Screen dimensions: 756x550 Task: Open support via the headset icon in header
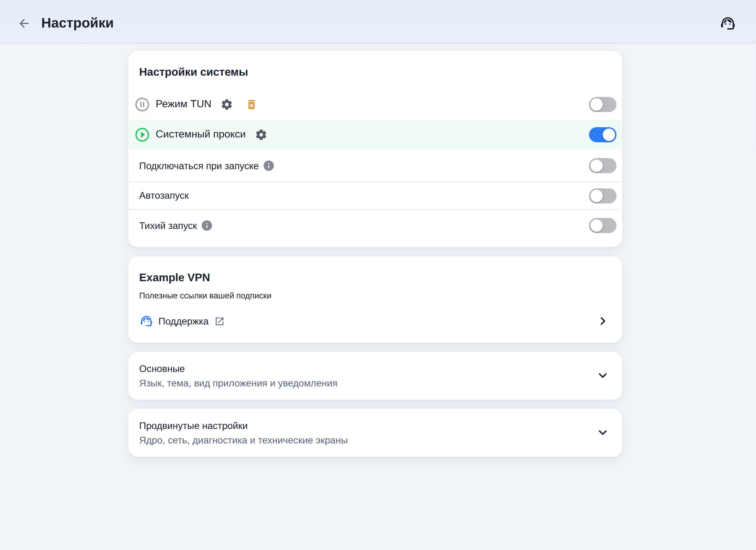pyautogui.click(x=727, y=23)
